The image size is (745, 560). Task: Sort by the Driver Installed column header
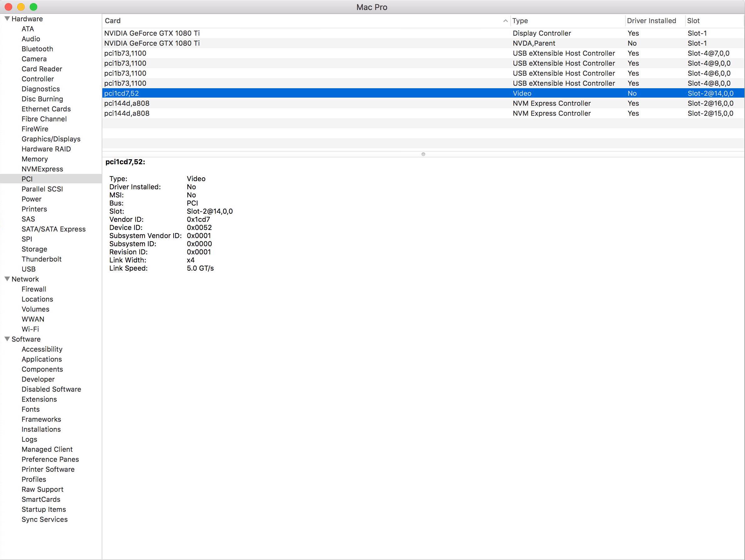click(x=651, y=21)
